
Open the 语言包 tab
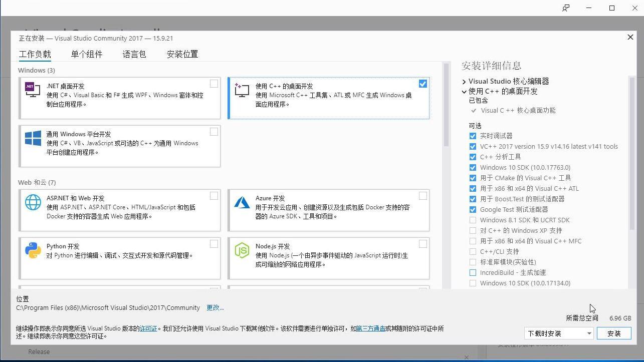(134, 54)
